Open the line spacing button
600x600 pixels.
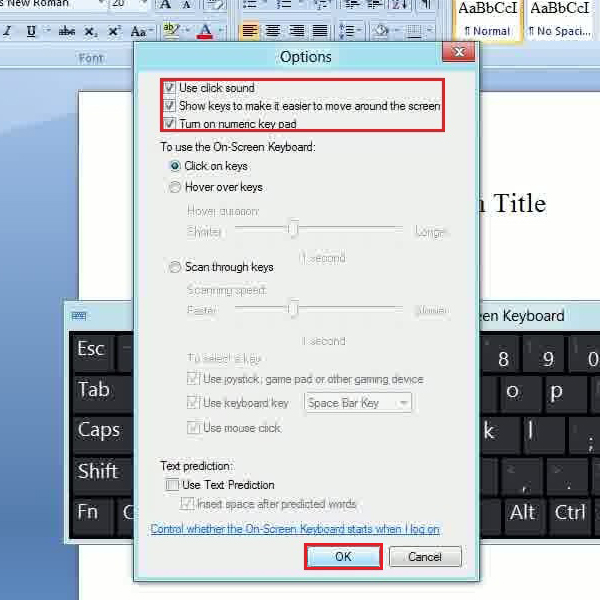(x=347, y=31)
